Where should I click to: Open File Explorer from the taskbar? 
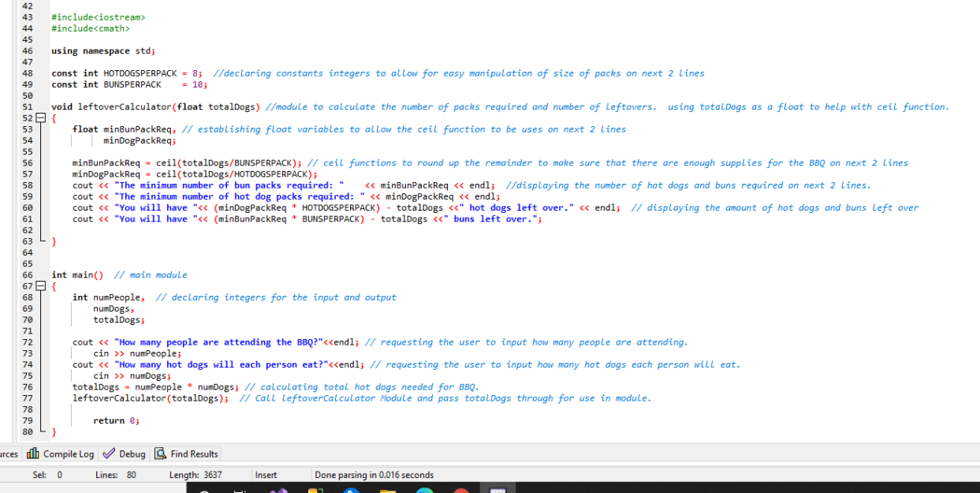tap(388, 489)
